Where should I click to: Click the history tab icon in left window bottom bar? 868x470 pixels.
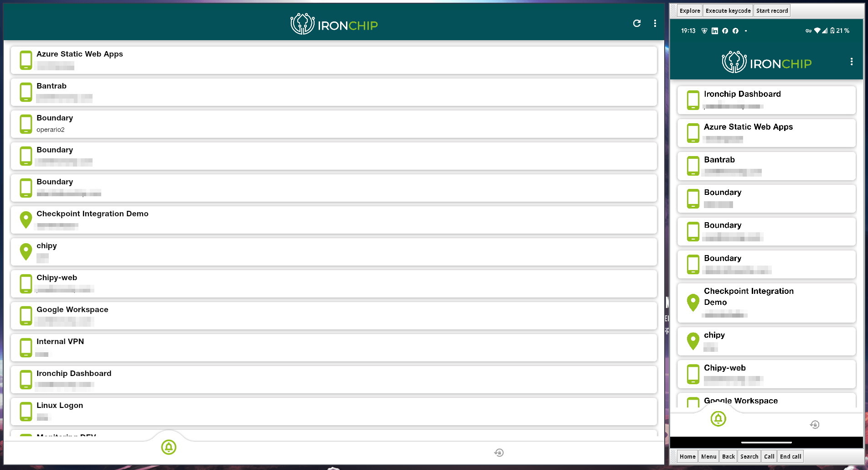pos(499,453)
